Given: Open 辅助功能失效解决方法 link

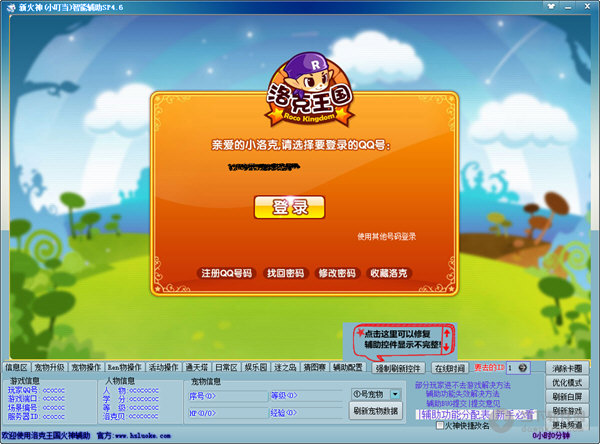Looking at the screenshot, I should pyautogui.click(x=463, y=394).
